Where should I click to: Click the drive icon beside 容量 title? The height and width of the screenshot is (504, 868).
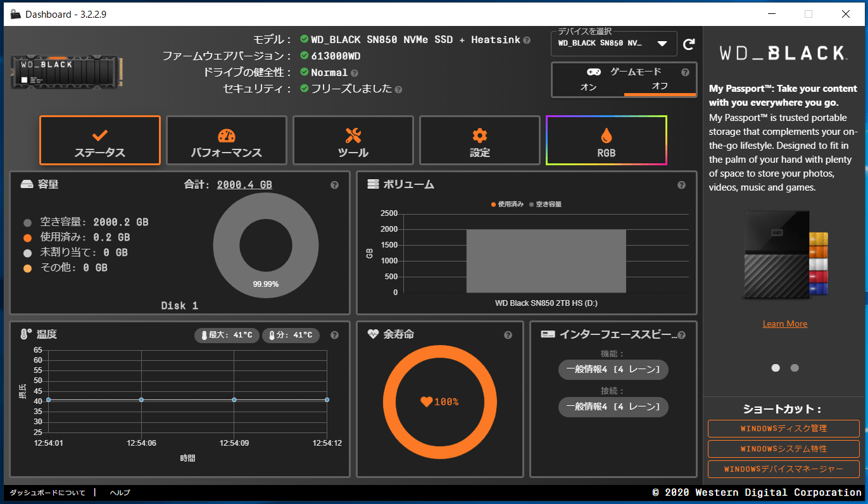click(x=27, y=184)
